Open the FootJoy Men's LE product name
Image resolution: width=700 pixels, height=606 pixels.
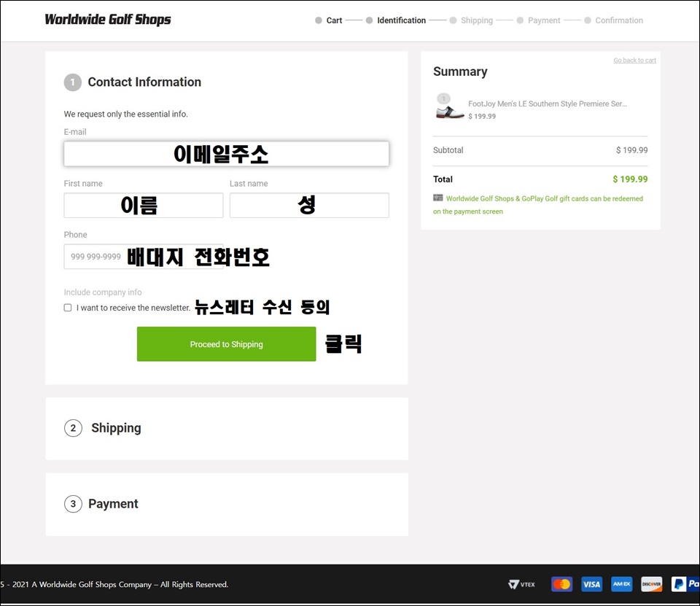click(548, 104)
